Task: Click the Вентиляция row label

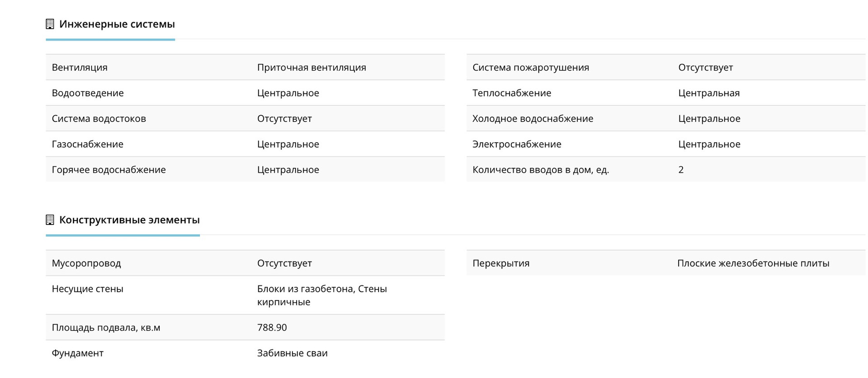Action: [x=80, y=67]
